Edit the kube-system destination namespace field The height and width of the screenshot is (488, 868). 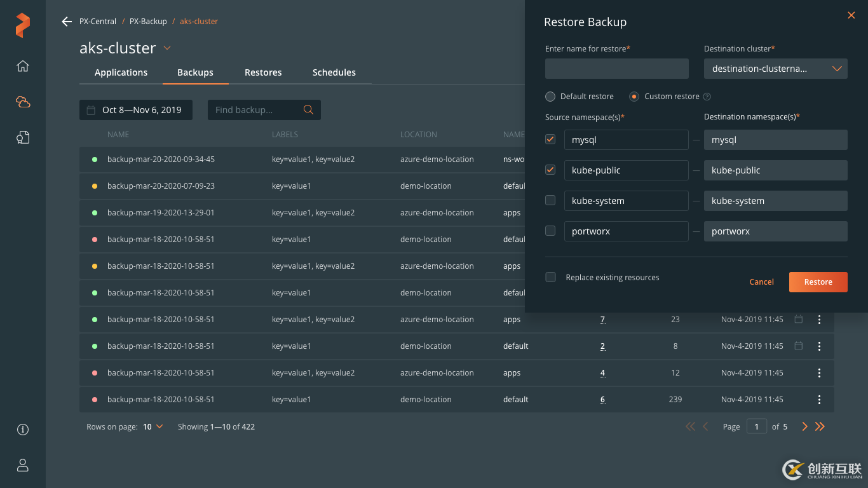click(x=776, y=201)
